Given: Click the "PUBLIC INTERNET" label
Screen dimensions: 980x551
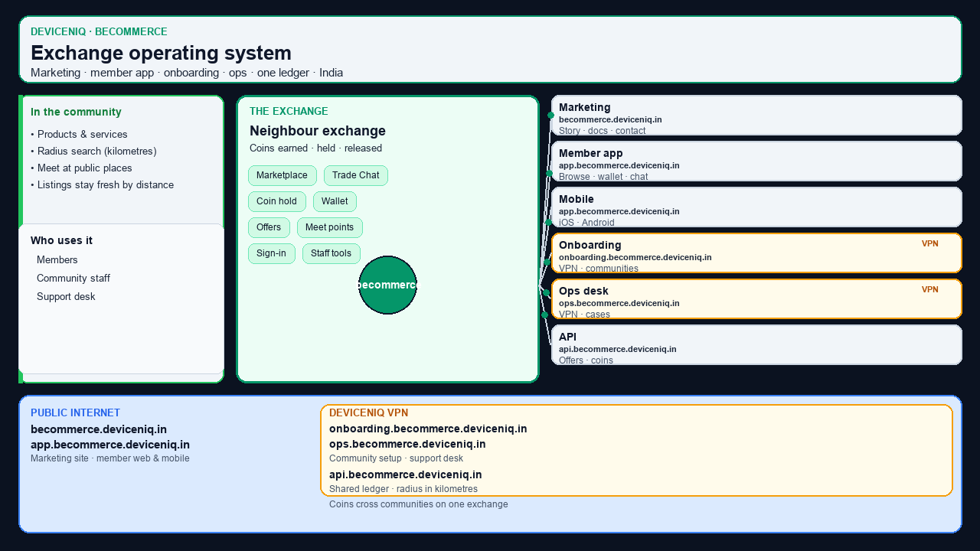Looking at the screenshot, I should coord(75,412).
